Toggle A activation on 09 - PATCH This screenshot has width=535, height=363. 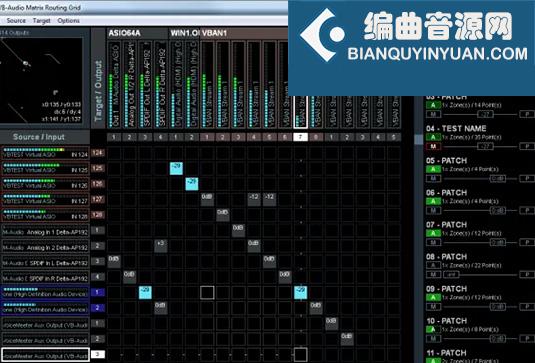(x=433, y=297)
